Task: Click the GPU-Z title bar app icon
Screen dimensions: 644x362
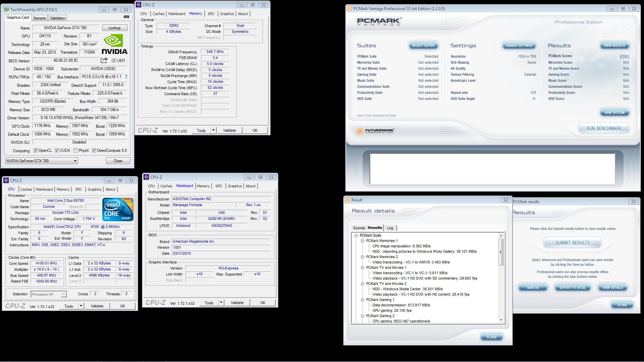Action: tap(7, 9)
